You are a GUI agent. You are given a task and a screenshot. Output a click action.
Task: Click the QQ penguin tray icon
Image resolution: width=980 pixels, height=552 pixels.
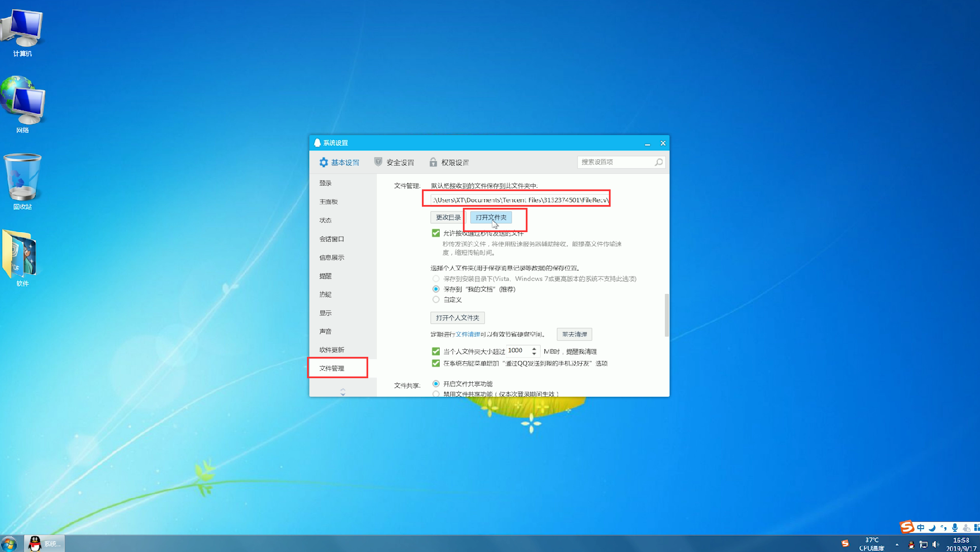click(x=911, y=544)
